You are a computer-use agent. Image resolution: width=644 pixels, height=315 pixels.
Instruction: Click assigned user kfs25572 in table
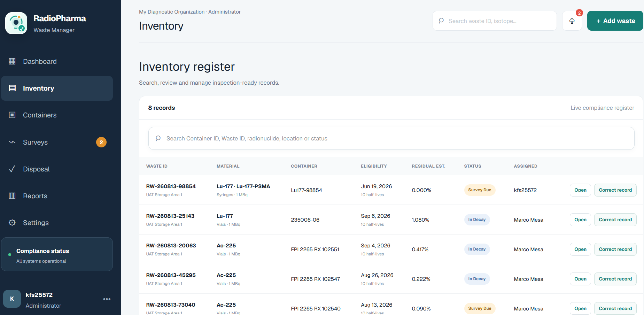(525, 190)
